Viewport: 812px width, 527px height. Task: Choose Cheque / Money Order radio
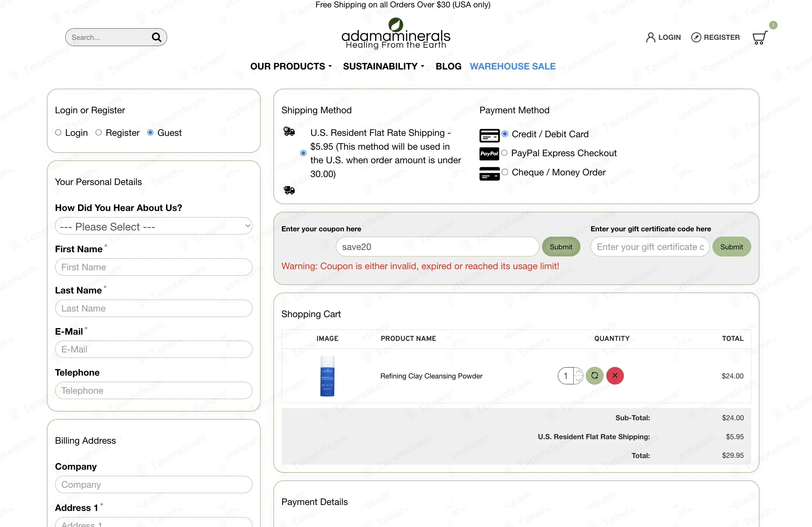(x=505, y=172)
